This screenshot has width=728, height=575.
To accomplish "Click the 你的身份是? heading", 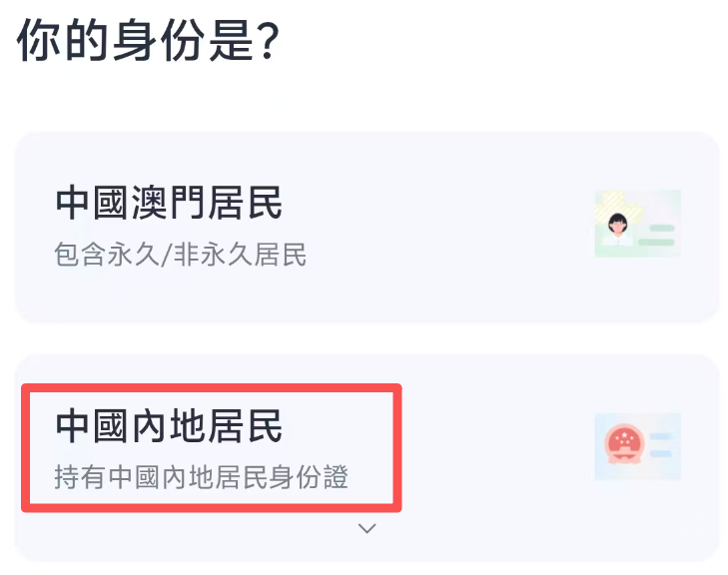I will coord(147,42).
